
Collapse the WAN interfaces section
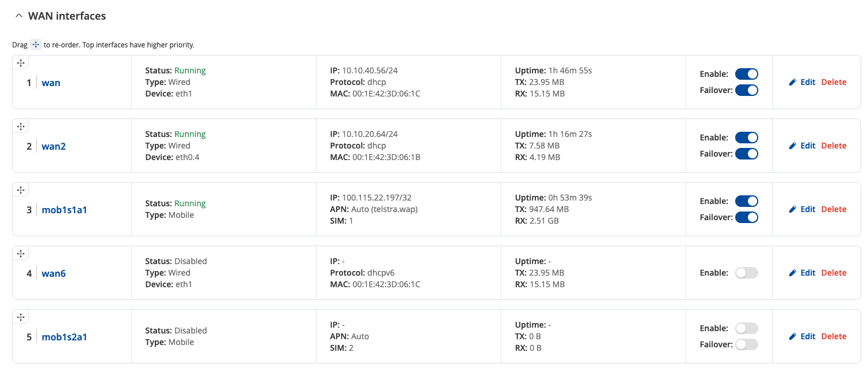(19, 16)
